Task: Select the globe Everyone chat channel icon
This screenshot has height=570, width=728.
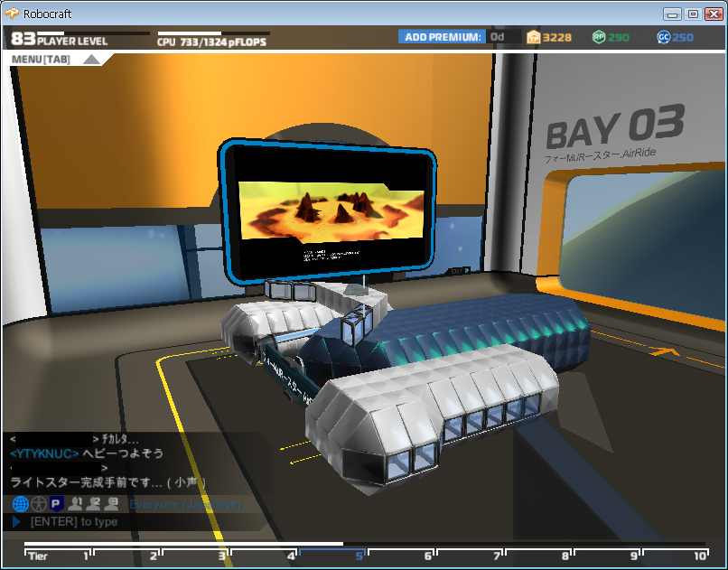Action: point(21,504)
